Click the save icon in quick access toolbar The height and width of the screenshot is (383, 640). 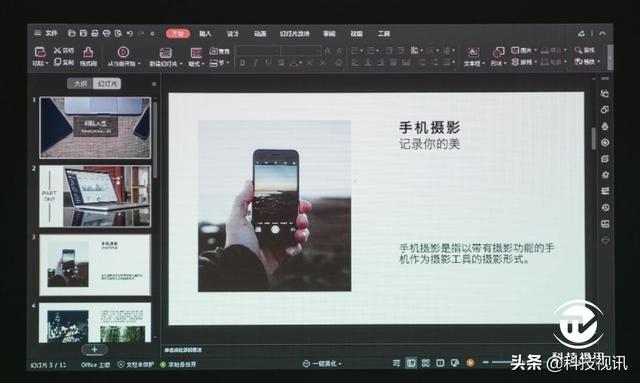point(83,33)
